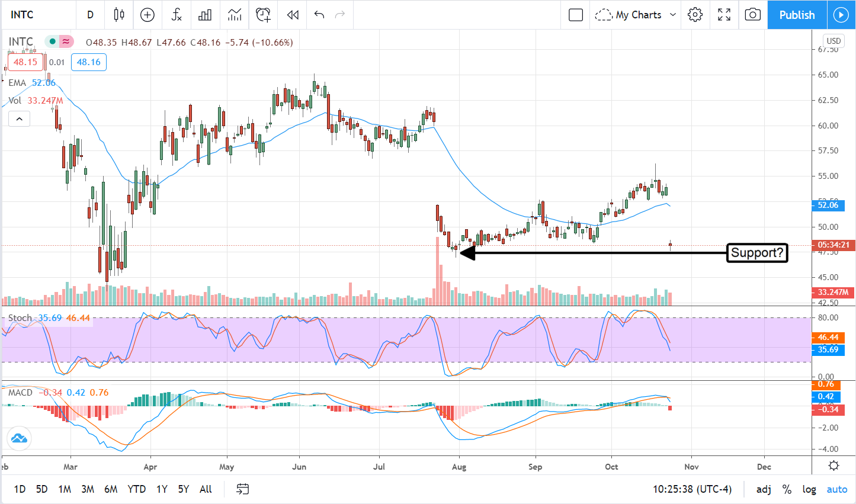
Task: Select the Stoch indicator legend
Action: click(x=20, y=318)
